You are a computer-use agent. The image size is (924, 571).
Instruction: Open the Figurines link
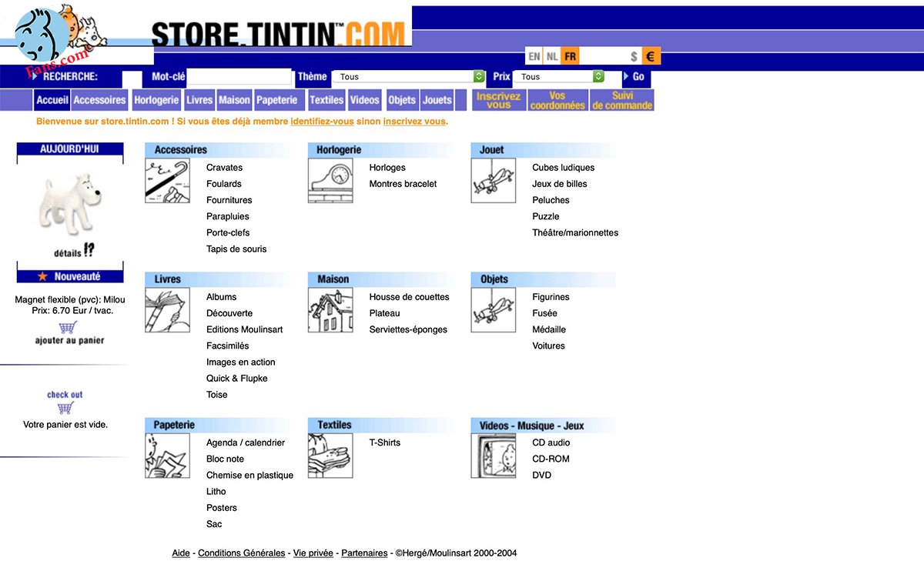click(x=551, y=297)
